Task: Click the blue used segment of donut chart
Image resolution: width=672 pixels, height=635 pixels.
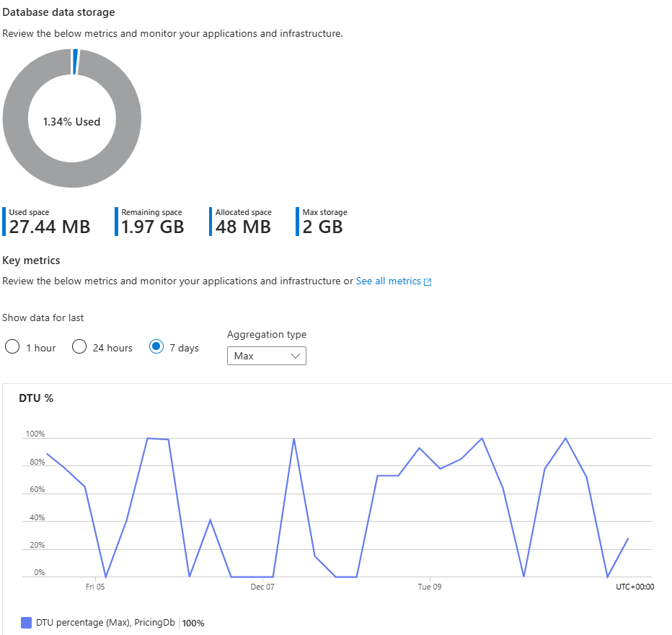Action: click(x=75, y=61)
